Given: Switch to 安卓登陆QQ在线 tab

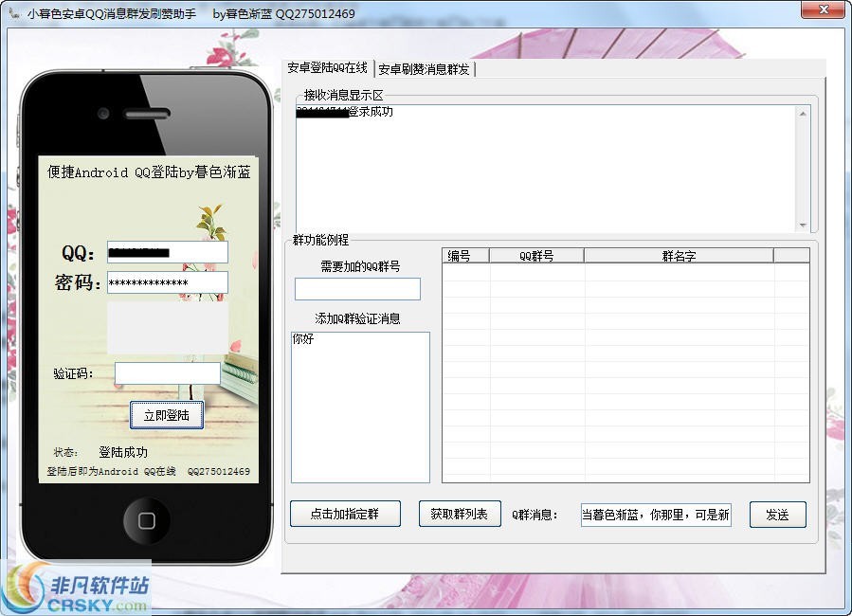Looking at the screenshot, I should coord(328,68).
